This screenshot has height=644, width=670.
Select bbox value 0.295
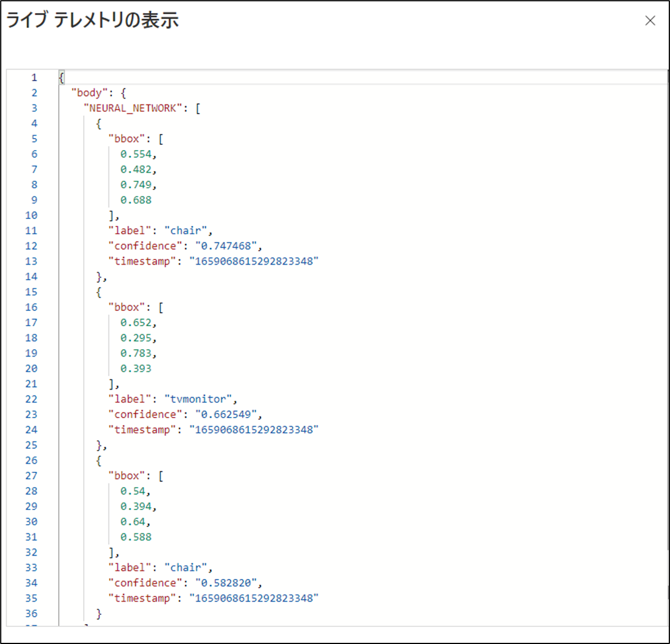tap(136, 338)
